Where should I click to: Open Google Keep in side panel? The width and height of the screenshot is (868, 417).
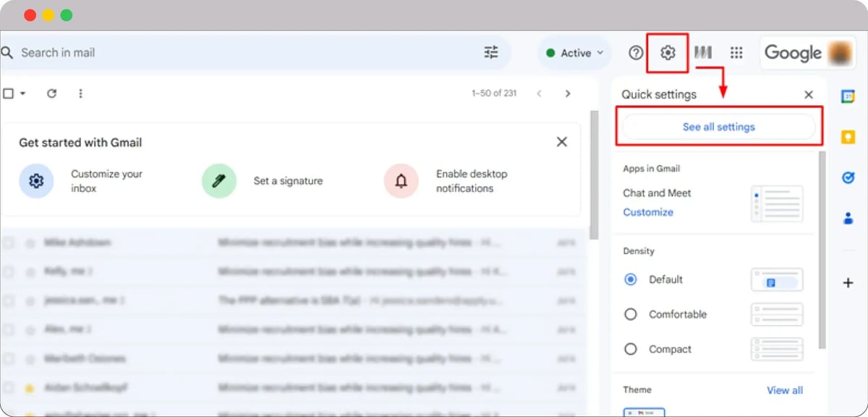[x=848, y=137]
